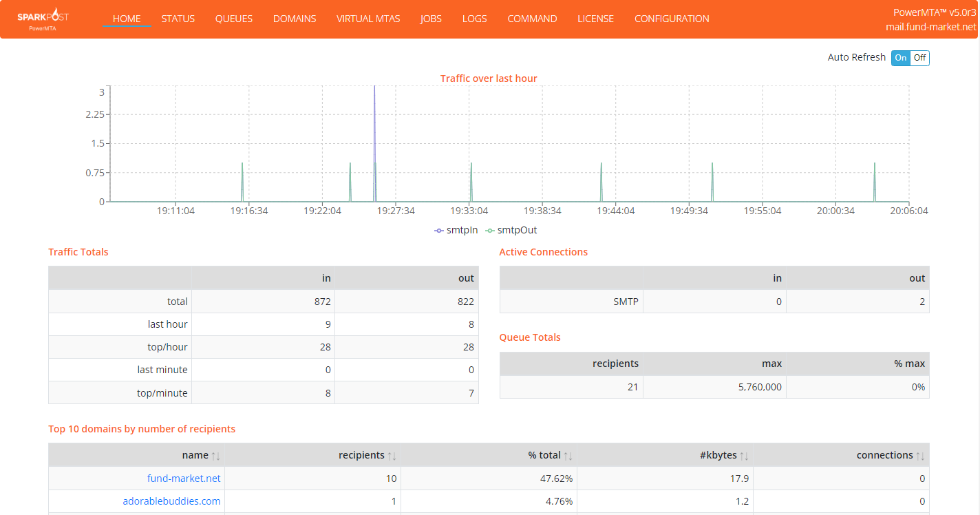Screen dimensions: 980x515
Task: Click the smtpOut spike near 20:03
Action: click(x=875, y=182)
